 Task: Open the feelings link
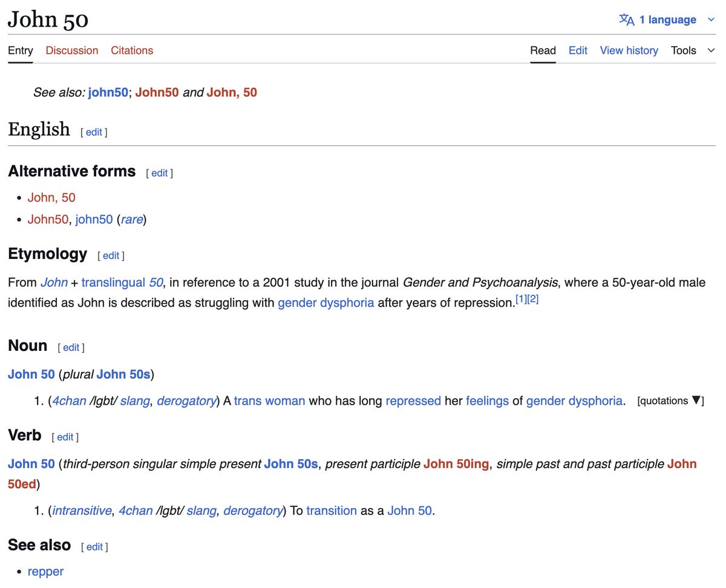point(488,401)
